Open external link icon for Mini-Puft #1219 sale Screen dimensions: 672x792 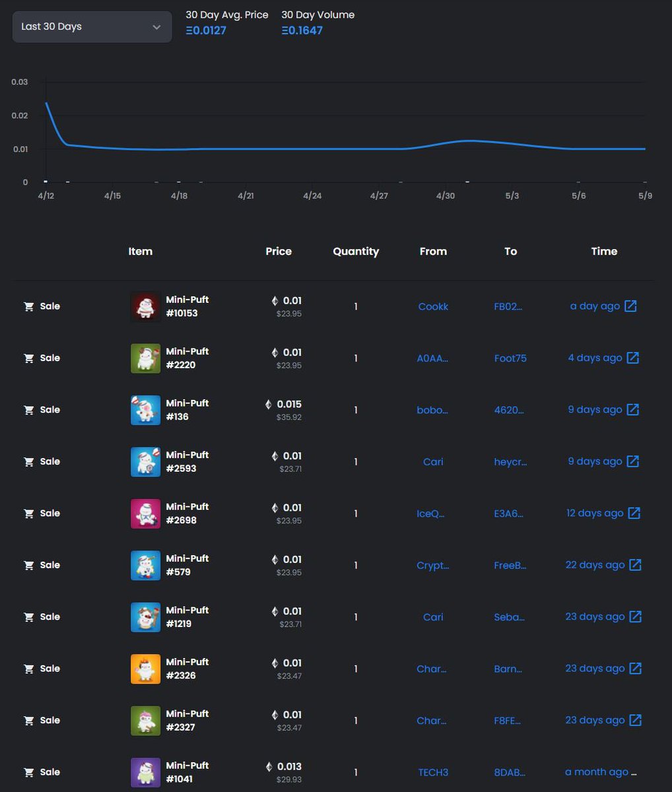click(x=635, y=616)
